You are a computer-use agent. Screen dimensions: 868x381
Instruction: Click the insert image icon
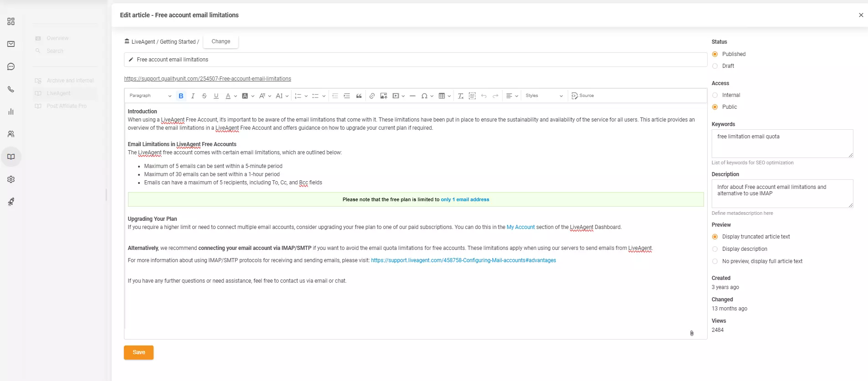[x=384, y=96]
